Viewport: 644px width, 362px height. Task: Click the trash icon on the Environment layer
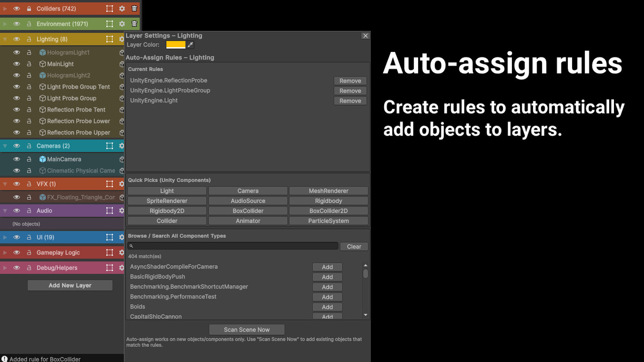point(134,24)
